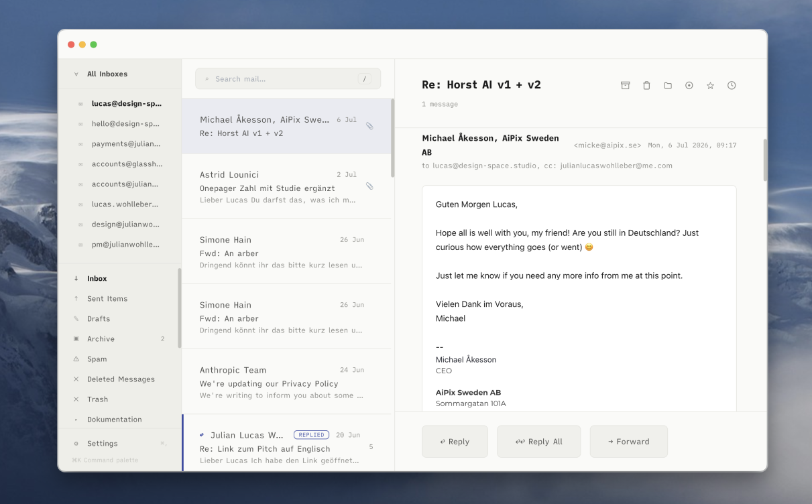The width and height of the screenshot is (812, 504).
Task: Open Anthropic Team Privacy Policy email
Action: click(286, 381)
